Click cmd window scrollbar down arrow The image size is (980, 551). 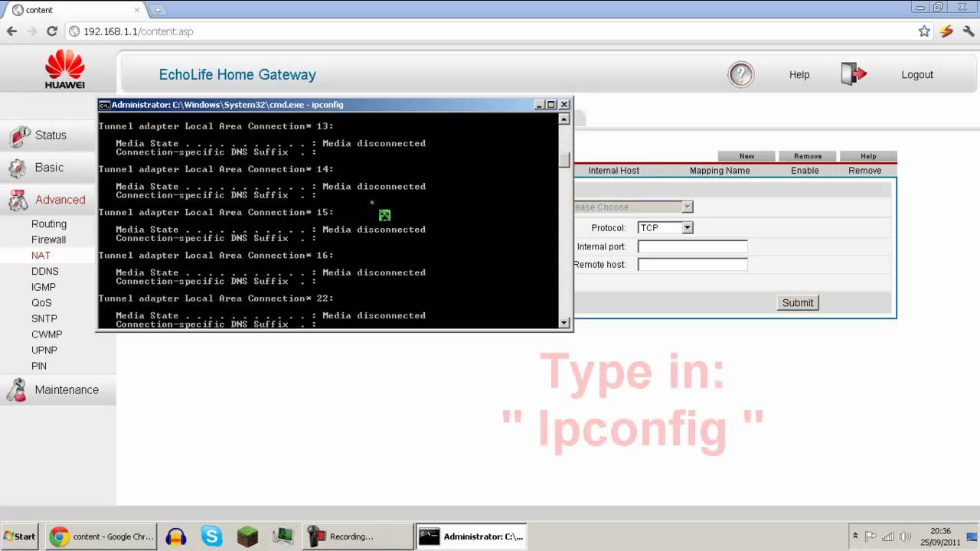pos(565,323)
